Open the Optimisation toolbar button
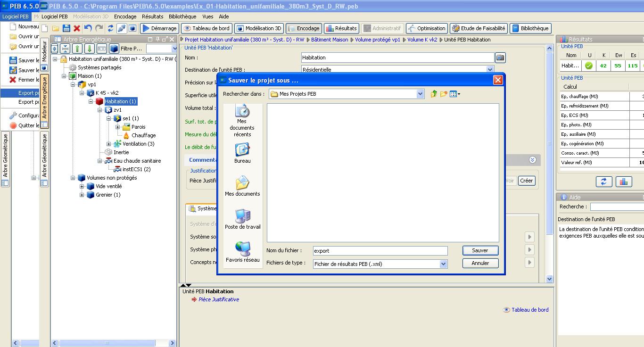 coord(427,28)
